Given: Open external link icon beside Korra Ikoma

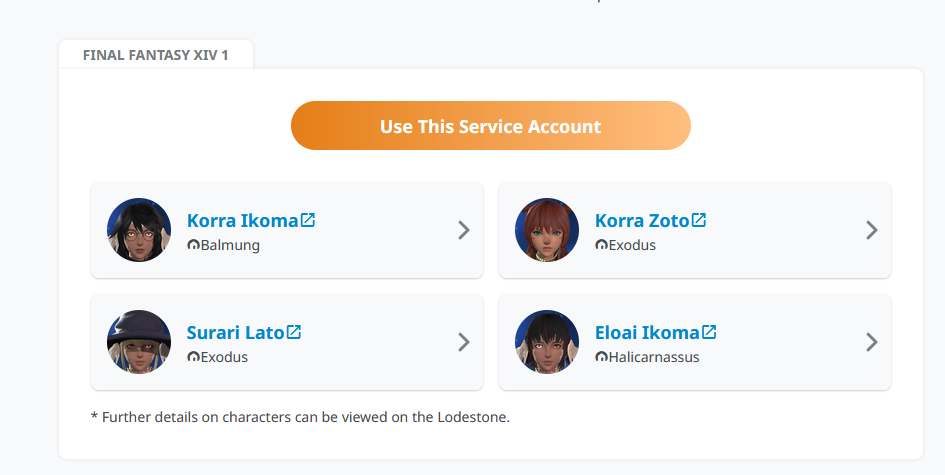Looking at the screenshot, I should [x=308, y=220].
